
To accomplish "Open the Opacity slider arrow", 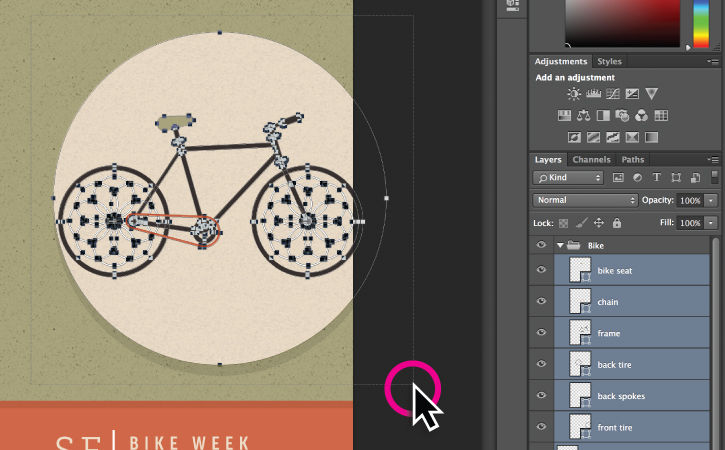I will click(x=711, y=201).
